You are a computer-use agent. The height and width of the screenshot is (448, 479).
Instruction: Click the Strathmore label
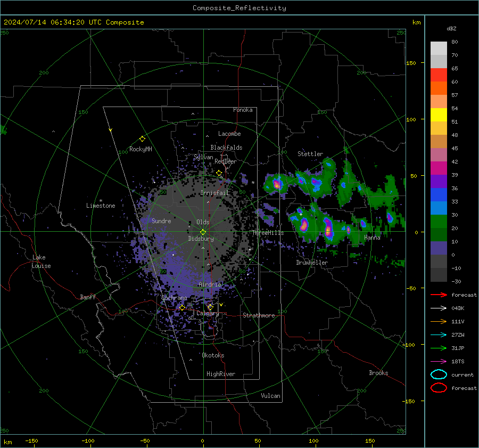click(x=259, y=315)
